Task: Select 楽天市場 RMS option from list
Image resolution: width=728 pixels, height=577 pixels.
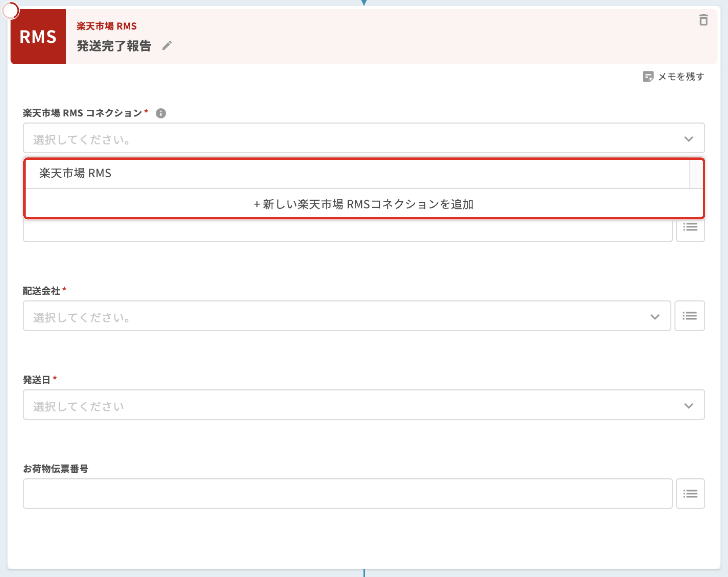Action: [75, 173]
